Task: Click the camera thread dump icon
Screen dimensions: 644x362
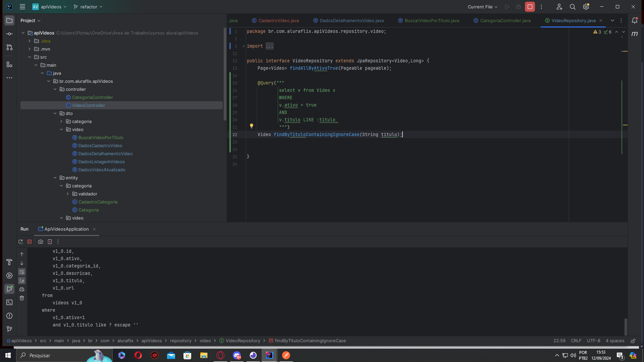Action: click(x=41, y=242)
